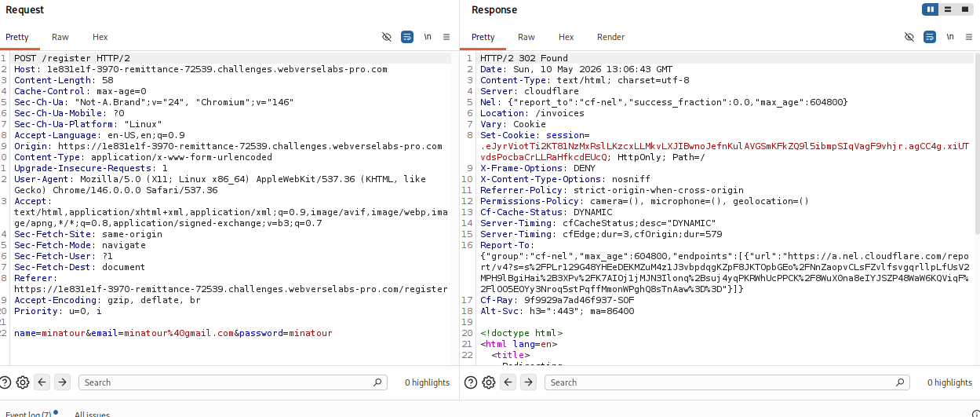Select the Hex tab in Request
980x417 pixels.
pos(100,37)
